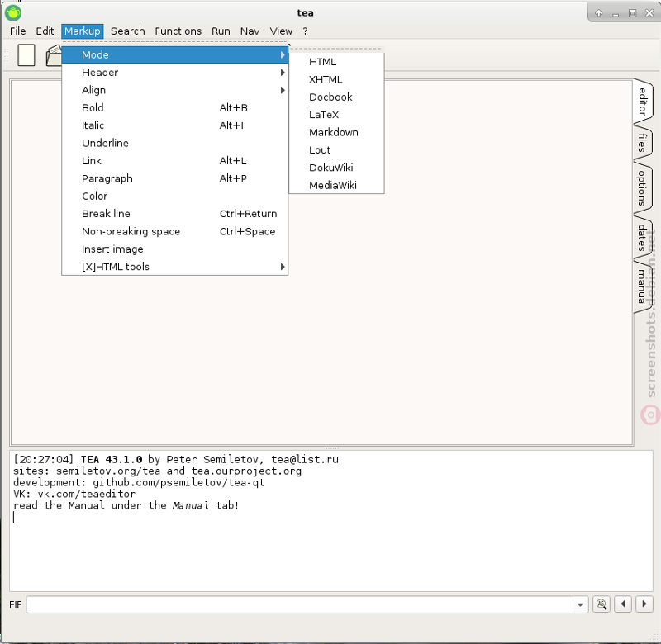Open the Run menu
661x644 pixels.
click(221, 31)
